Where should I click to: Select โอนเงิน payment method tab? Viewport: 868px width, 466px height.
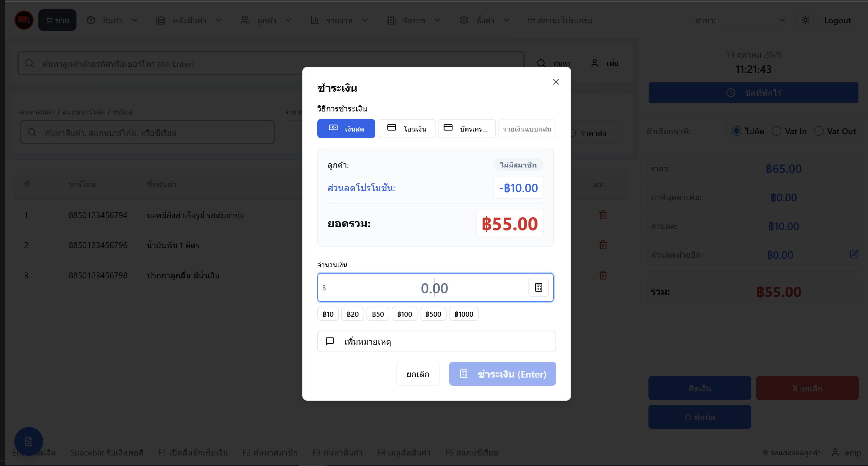(406, 128)
